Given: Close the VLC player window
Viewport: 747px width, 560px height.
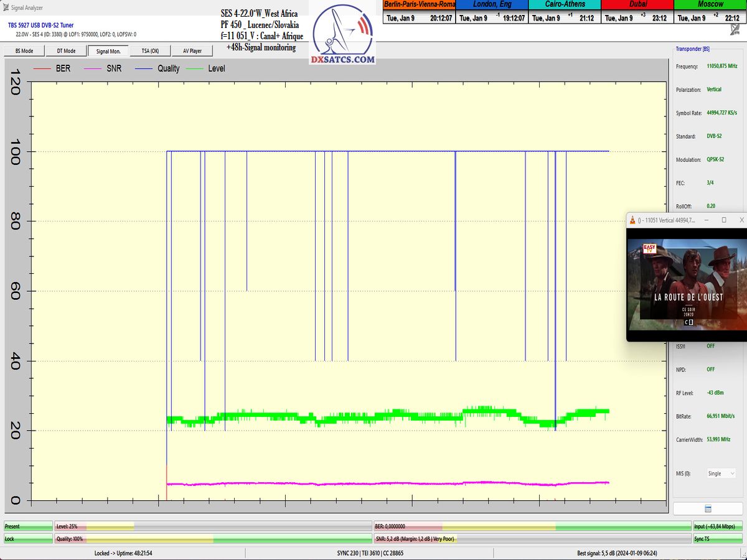Looking at the screenshot, I should pos(741,220).
